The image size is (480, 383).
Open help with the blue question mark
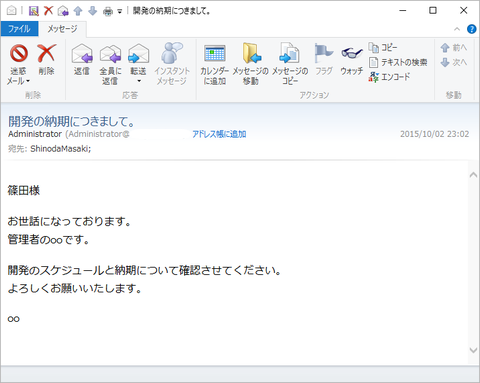tap(472, 29)
